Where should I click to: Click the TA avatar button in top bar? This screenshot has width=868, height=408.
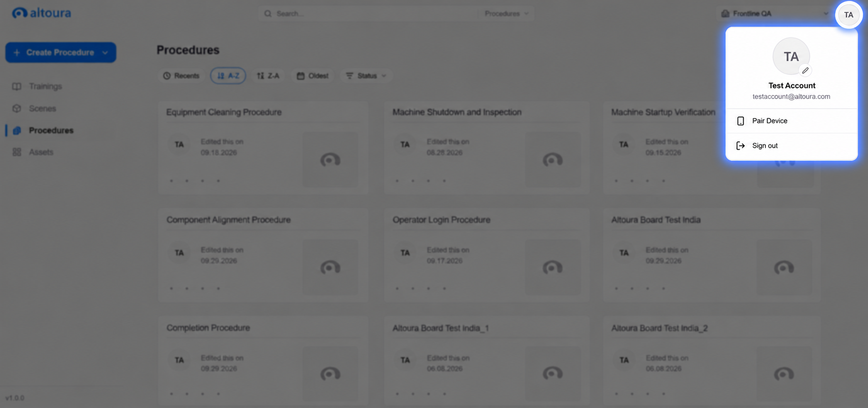(x=849, y=15)
